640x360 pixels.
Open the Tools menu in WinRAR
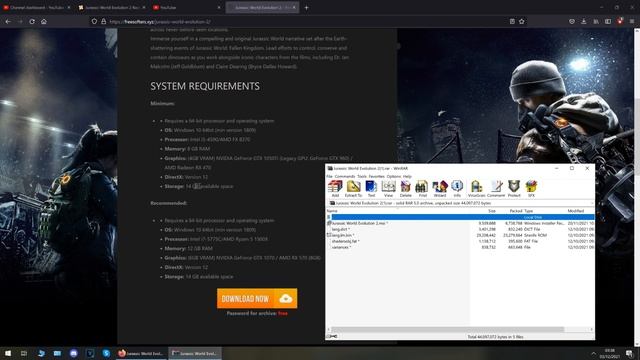coord(362,176)
